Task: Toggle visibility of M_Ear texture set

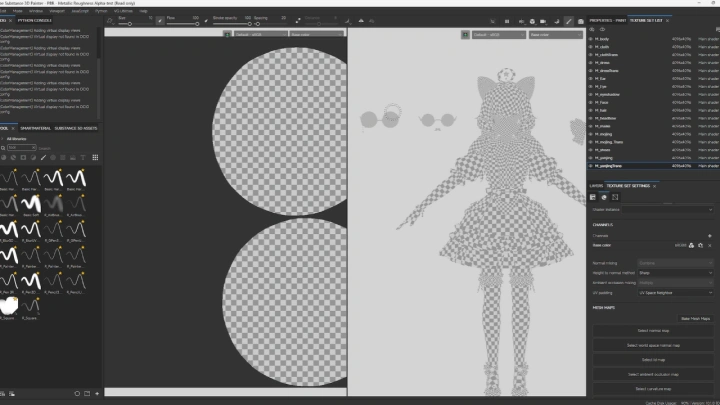Action: click(591, 79)
